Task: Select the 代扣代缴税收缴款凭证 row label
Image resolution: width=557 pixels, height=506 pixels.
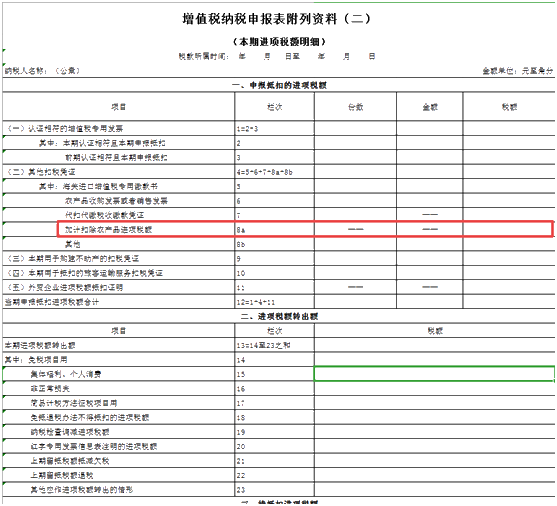Action: tap(104, 215)
